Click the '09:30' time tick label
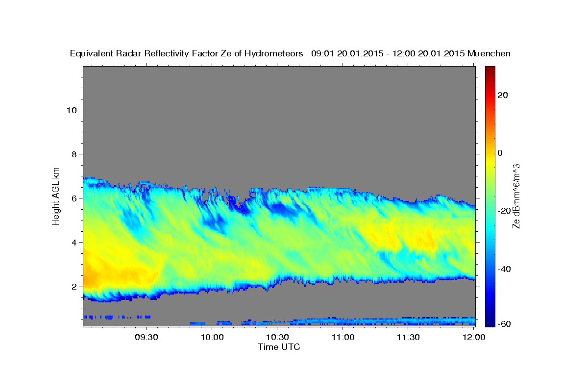Screen dimensions: 588x392 point(147,337)
